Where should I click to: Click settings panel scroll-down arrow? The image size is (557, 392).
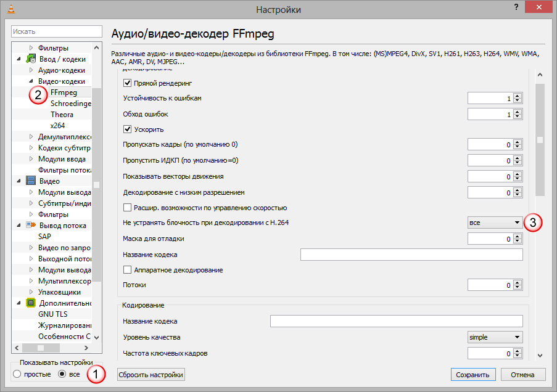pyautogui.click(x=540, y=356)
